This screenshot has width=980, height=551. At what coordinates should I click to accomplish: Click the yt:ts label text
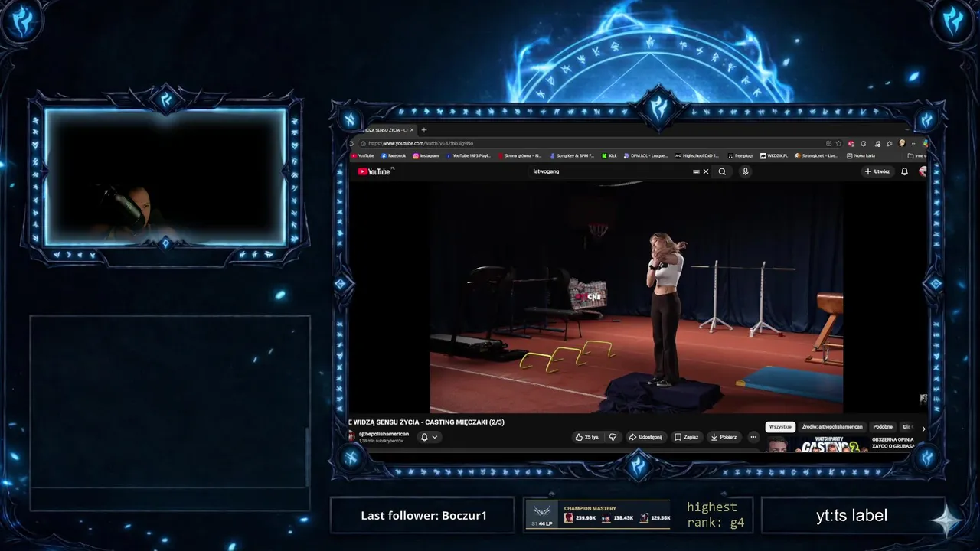(x=851, y=515)
